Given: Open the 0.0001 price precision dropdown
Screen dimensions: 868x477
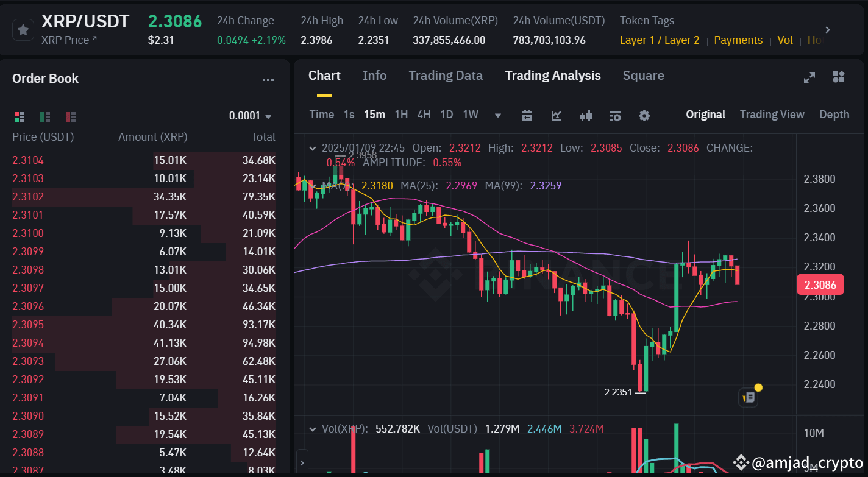Looking at the screenshot, I should [250, 116].
